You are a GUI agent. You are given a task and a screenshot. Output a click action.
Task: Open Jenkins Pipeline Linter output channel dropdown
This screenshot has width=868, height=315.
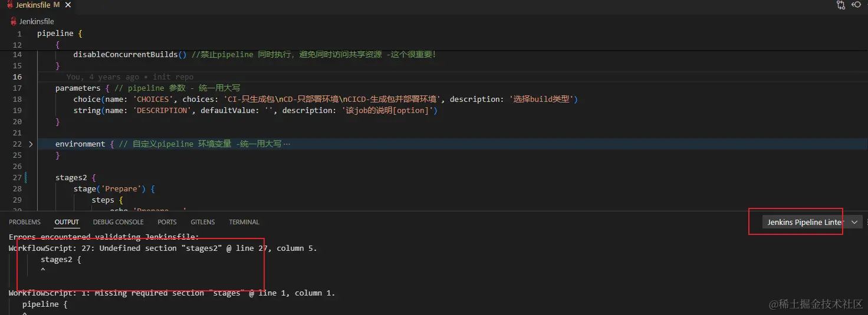tap(812, 222)
